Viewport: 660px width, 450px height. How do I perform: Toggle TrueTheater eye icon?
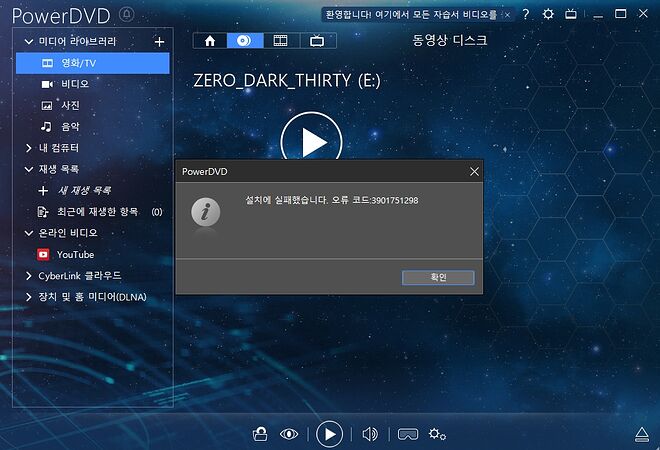(289, 434)
